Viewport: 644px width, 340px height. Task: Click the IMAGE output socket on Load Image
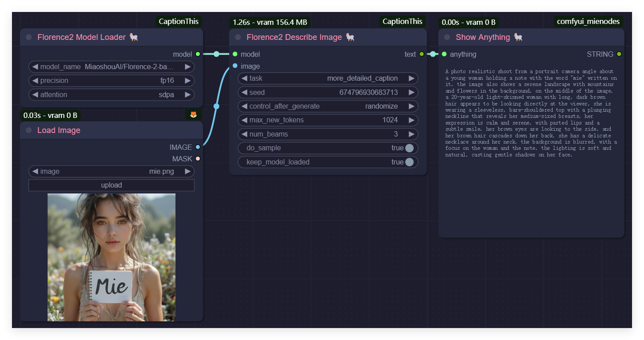(x=198, y=147)
